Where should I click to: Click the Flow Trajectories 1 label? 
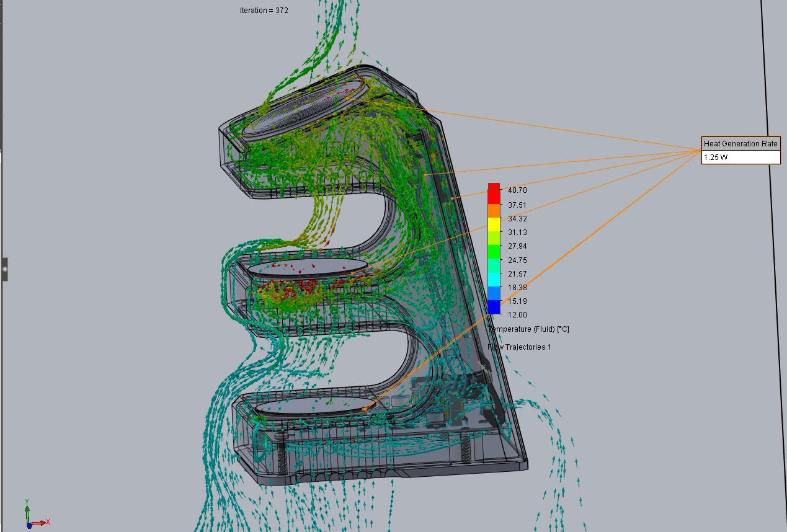click(x=520, y=347)
